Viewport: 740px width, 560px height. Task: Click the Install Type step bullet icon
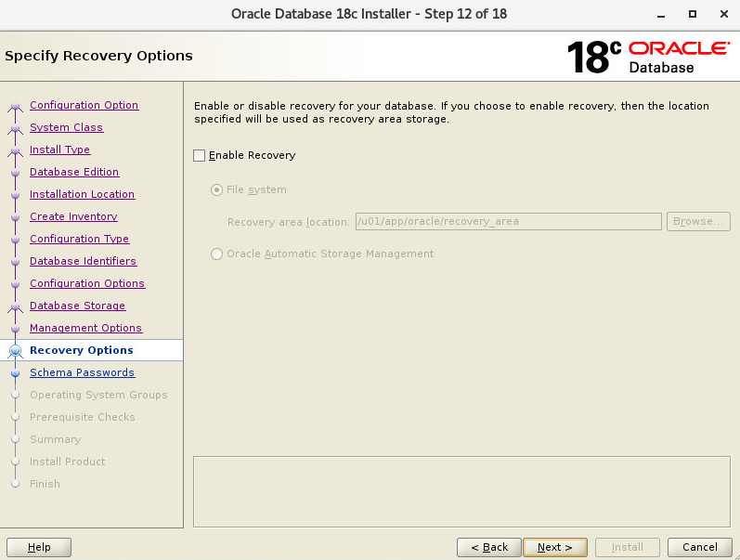(15, 150)
